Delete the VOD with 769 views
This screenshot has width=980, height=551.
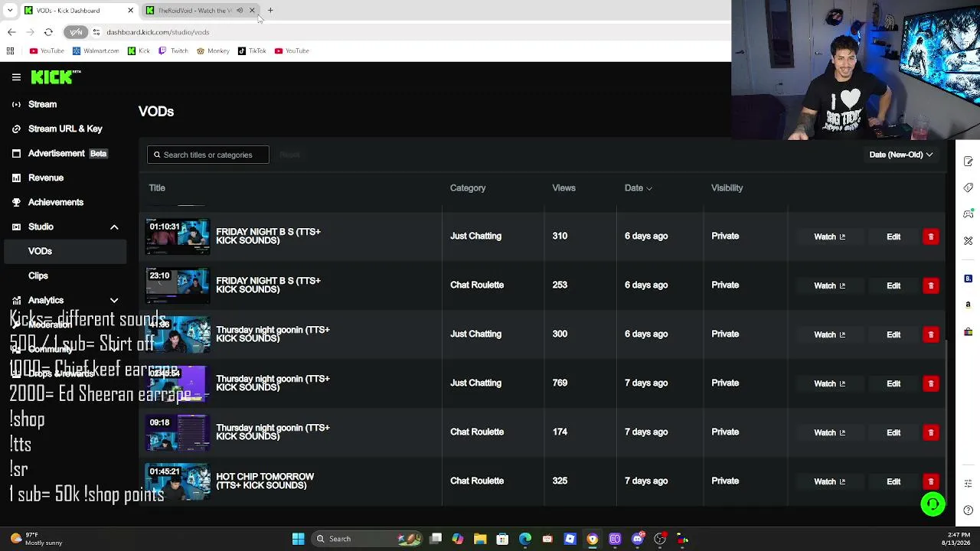[x=931, y=383]
